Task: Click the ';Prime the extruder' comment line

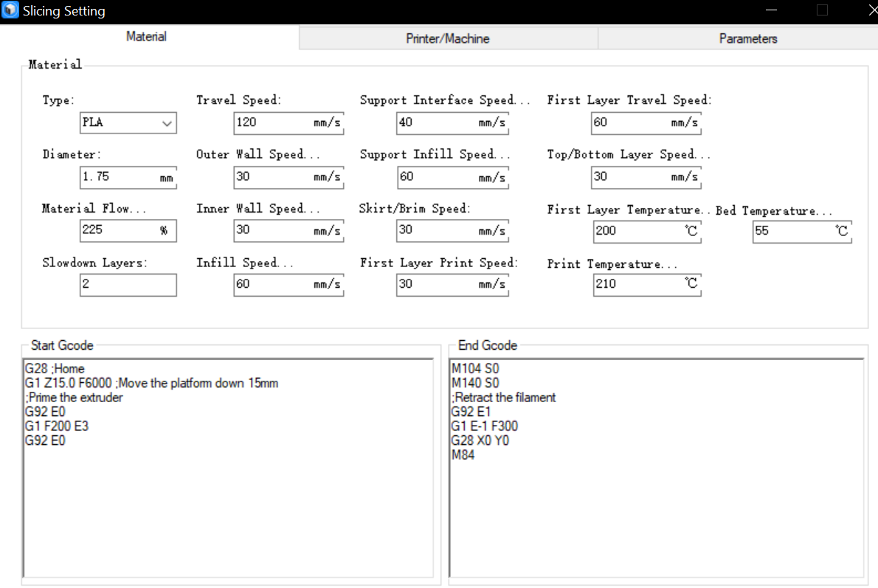Action: tap(73, 398)
